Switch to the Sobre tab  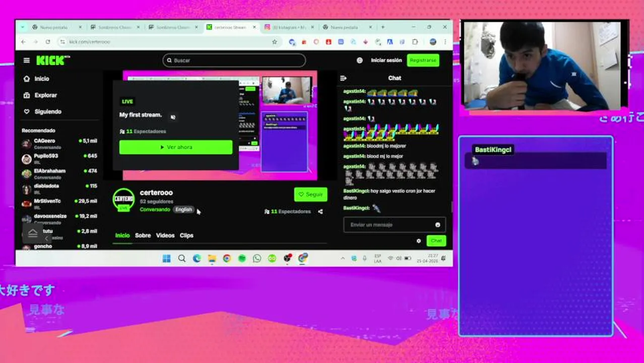[143, 235]
